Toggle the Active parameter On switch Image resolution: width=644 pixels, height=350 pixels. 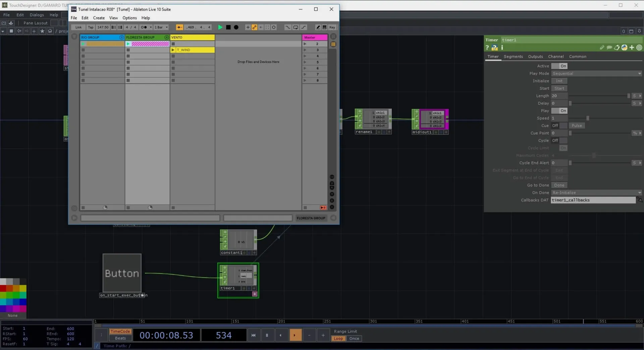559,66
